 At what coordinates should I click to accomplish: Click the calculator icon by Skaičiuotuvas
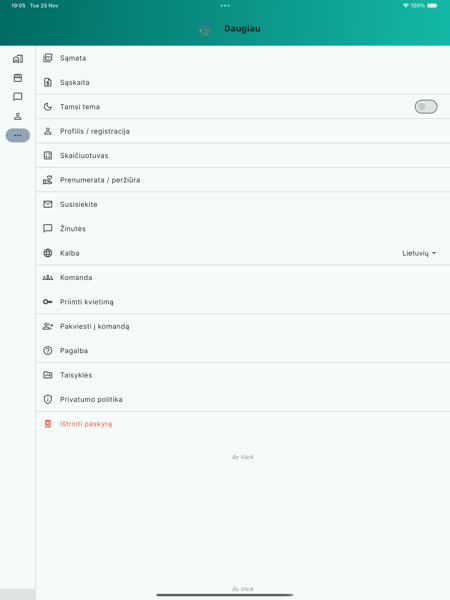(48, 155)
